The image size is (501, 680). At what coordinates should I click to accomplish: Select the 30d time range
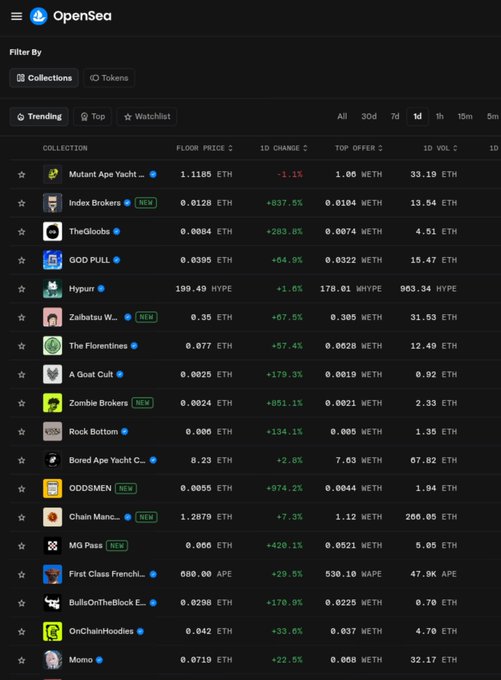(369, 116)
